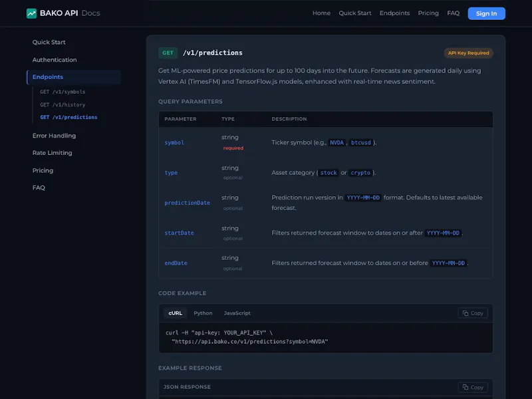Select the highlighted Endpoints sidebar section

point(74,77)
